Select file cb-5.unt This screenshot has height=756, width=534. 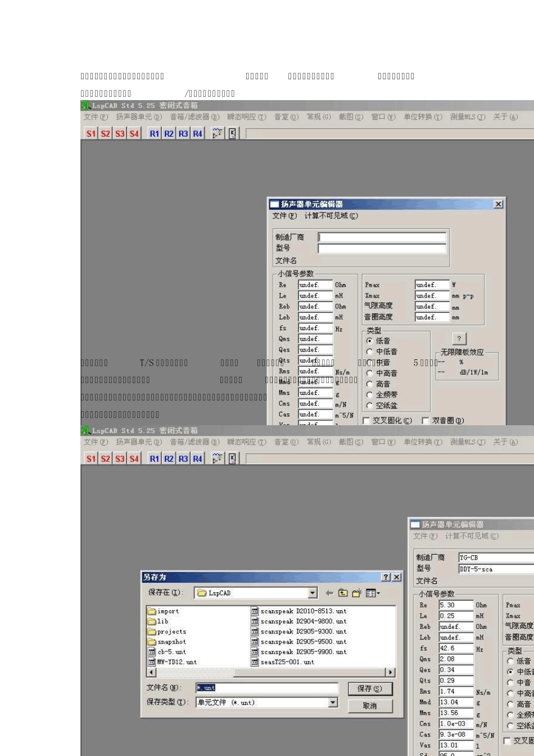click(167, 652)
